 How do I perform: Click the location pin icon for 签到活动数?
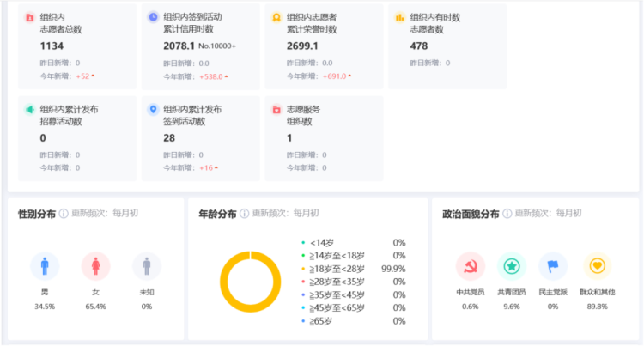point(153,110)
